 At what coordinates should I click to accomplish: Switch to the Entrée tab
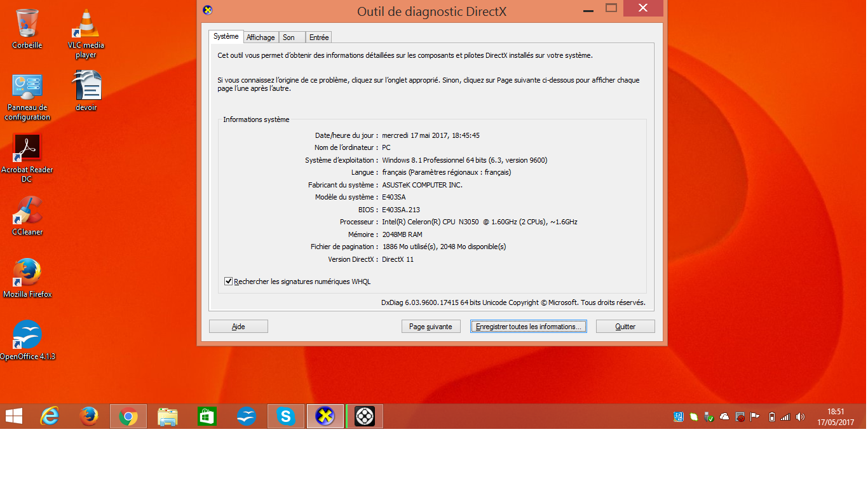click(x=319, y=37)
